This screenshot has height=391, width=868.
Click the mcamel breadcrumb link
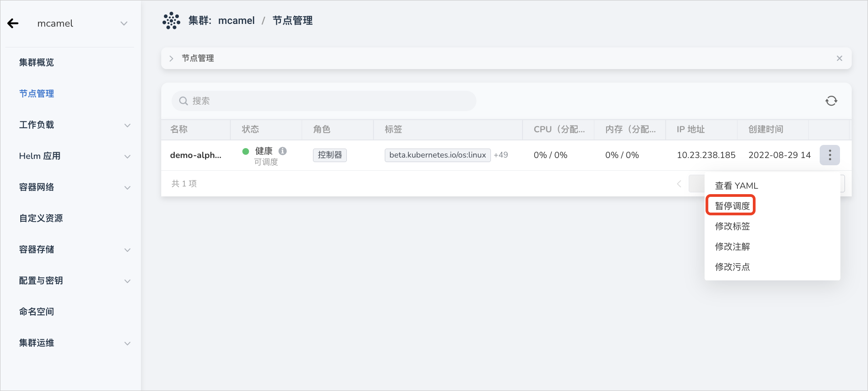[236, 21]
